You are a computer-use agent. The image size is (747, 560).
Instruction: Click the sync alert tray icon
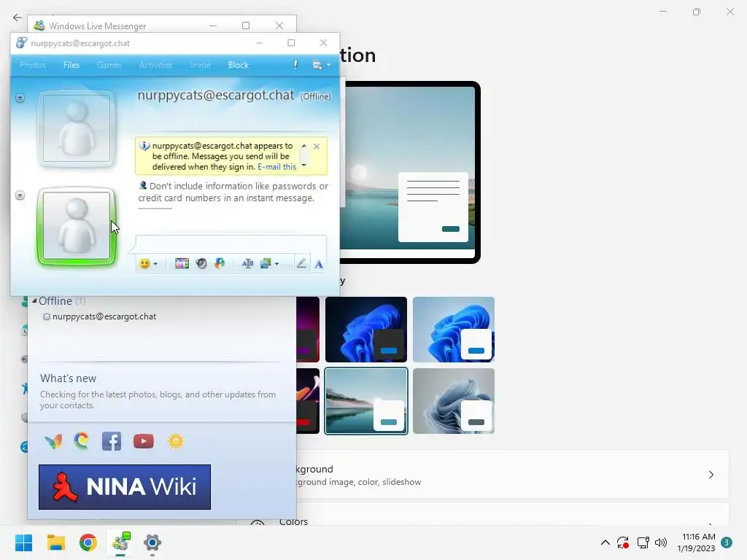coord(623,542)
